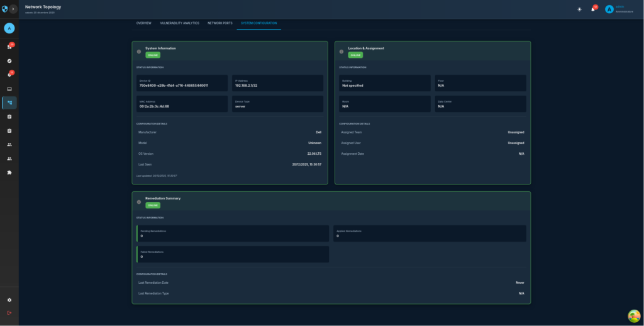Select the active network topology sidebar icon
Viewport: 644px width, 326px height.
tap(9, 103)
